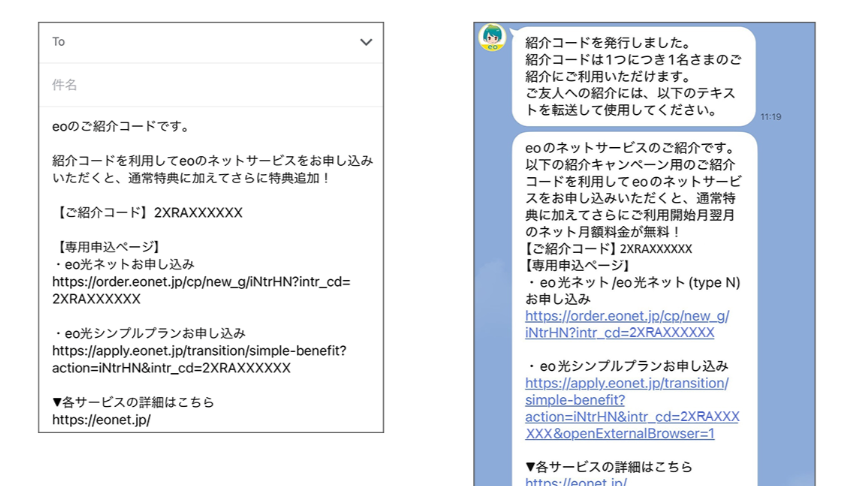Image resolution: width=859 pixels, height=486 pixels.
Task: Click the 11:19 timestamp in chat
Action: (770, 117)
